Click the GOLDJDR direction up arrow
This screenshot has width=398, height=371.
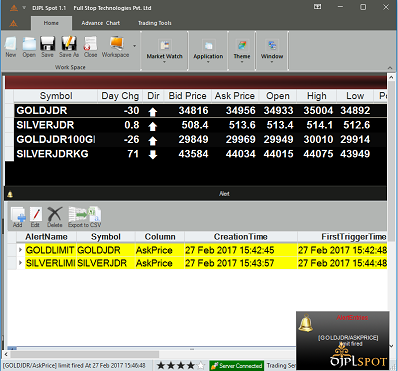[153, 112]
